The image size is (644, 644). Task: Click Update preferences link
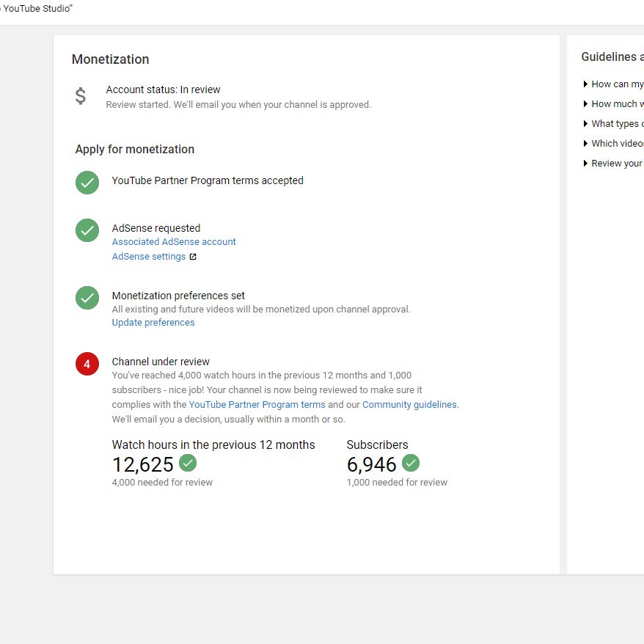point(153,323)
